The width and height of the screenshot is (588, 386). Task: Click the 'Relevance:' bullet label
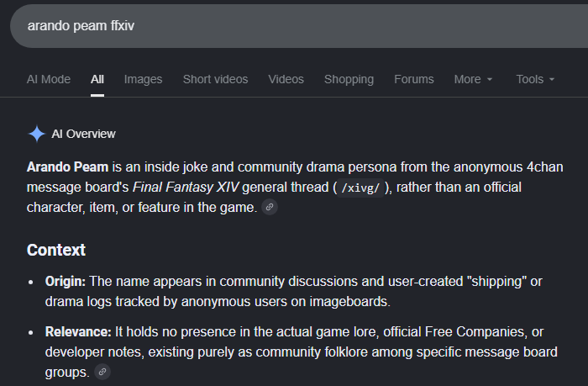click(78, 332)
